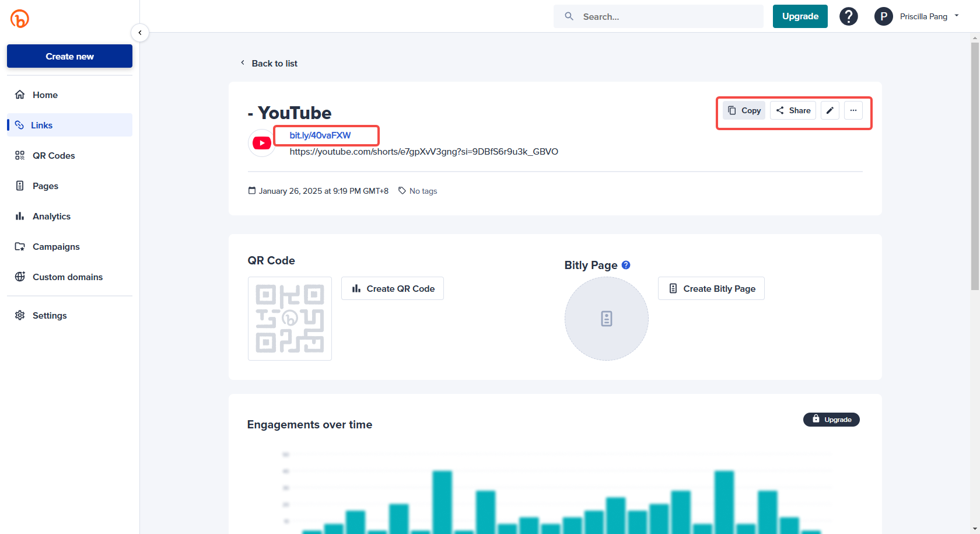Select the Campaigns sidebar item
Screen dimensions: 980x534
[56, 246]
